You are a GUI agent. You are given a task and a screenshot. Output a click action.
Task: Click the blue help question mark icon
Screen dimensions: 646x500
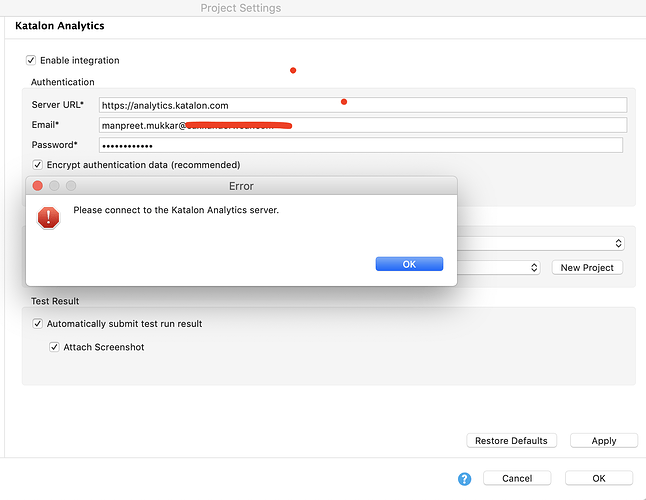(464, 479)
